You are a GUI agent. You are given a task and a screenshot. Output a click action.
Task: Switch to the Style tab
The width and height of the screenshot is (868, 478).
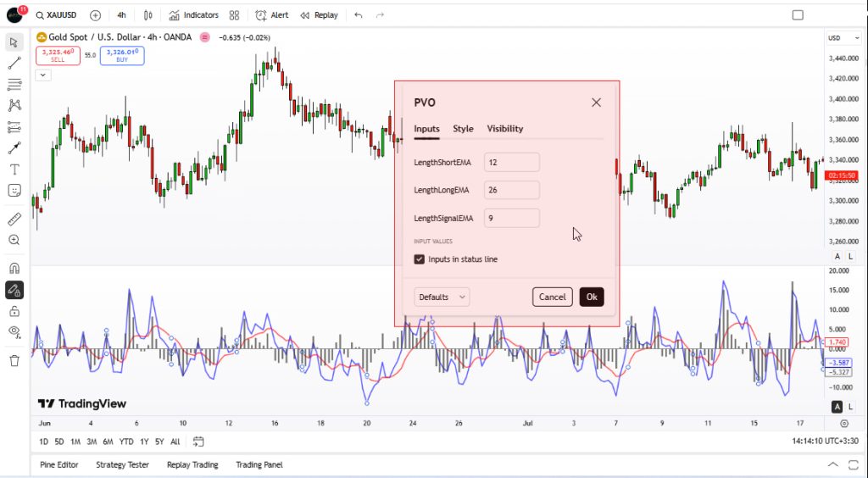pyautogui.click(x=463, y=128)
